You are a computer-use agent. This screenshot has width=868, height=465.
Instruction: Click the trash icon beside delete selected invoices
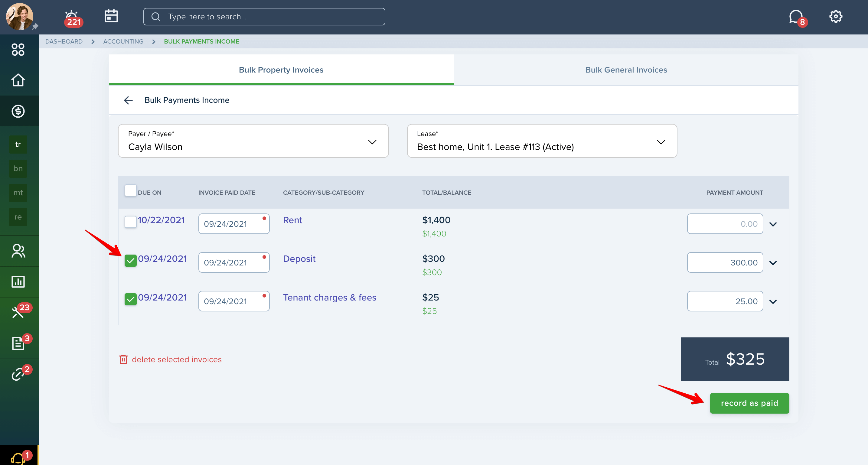[123, 359]
